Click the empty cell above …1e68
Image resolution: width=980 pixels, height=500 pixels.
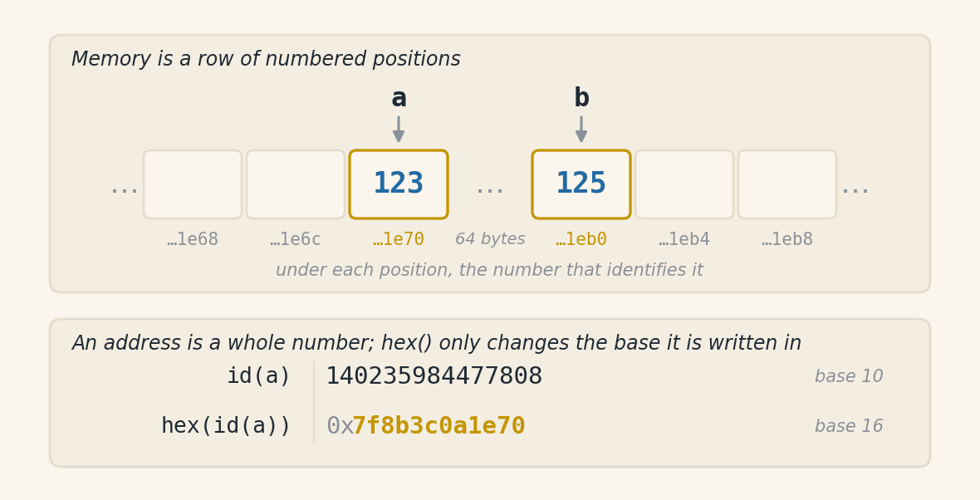click(x=193, y=184)
